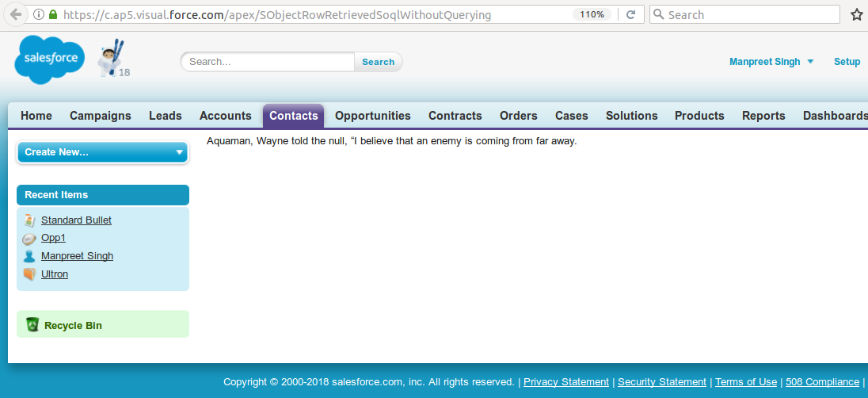Go back using the browser back arrow
The width and height of the screenshot is (868, 398).
click(x=16, y=14)
